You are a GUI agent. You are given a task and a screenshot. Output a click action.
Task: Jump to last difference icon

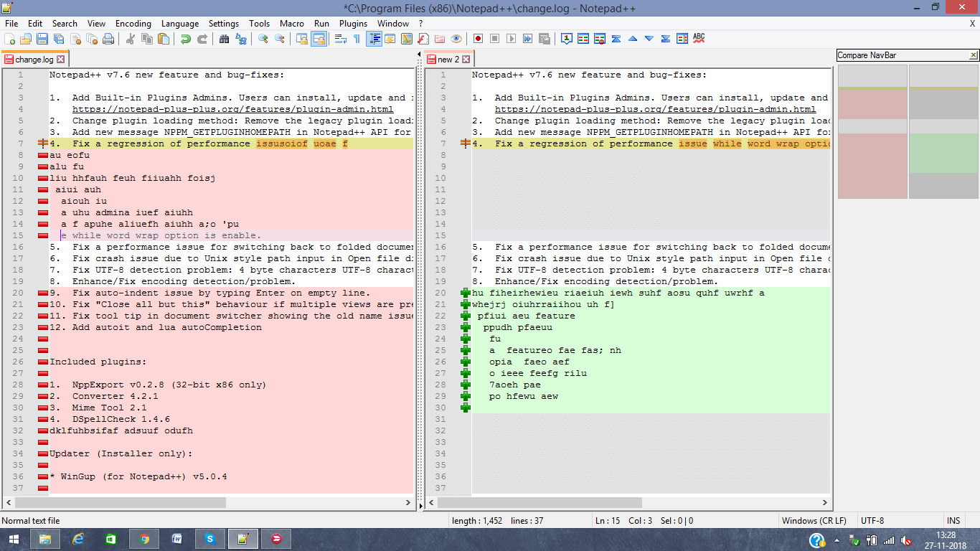tap(666, 39)
